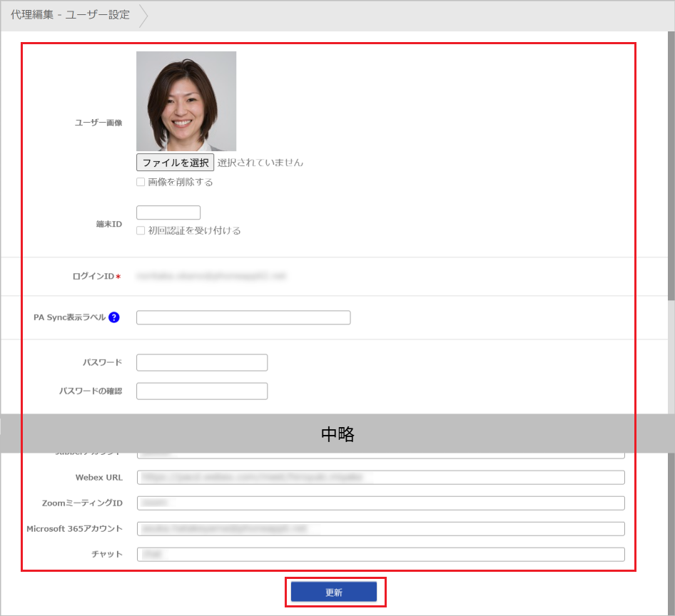Click the Webex URL text field
The height and width of the screenshot is (616, 675).
(x=381, y=478)
